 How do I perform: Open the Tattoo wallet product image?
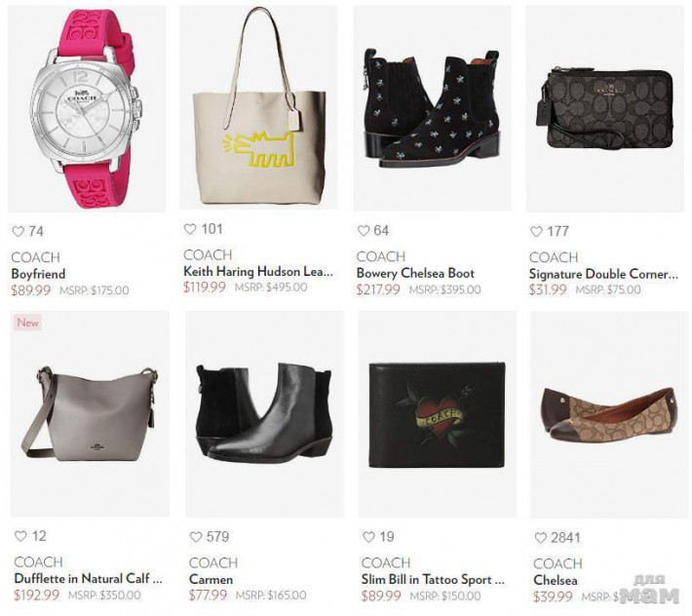point(438,414)
